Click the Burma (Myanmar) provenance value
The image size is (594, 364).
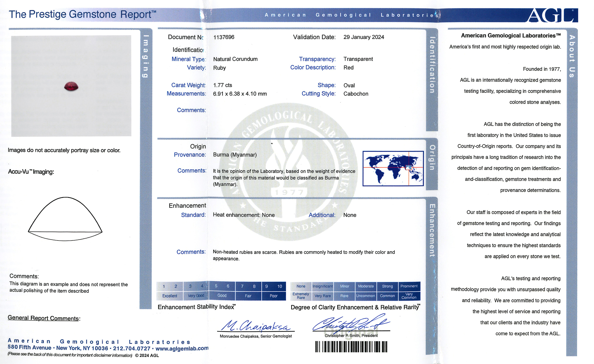tap(235, 155)
